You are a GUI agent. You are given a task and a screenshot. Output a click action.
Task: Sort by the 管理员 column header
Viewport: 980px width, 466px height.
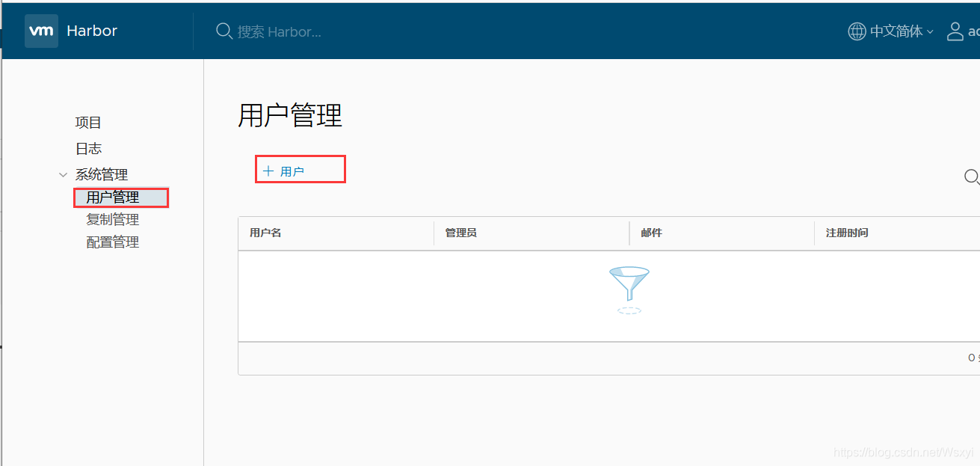pos(460,233)
